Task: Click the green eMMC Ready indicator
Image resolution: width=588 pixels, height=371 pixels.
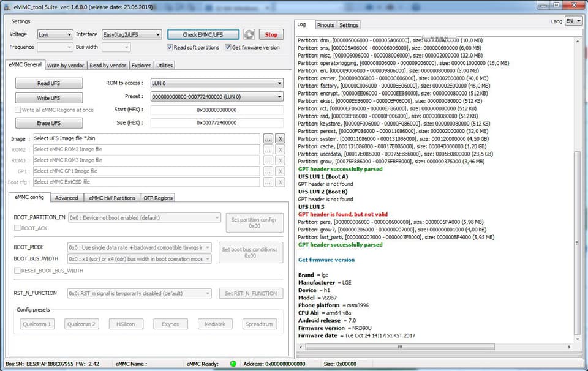Action: coord(233,364)
